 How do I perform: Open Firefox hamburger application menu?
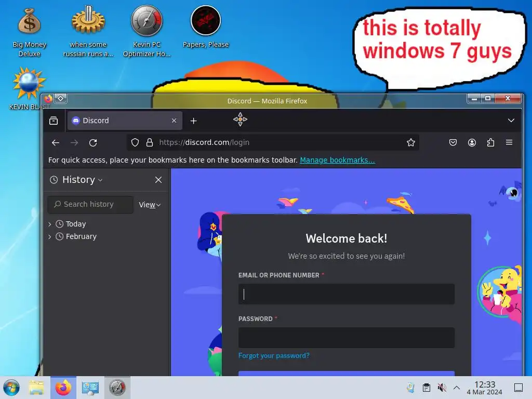(509, 142)
